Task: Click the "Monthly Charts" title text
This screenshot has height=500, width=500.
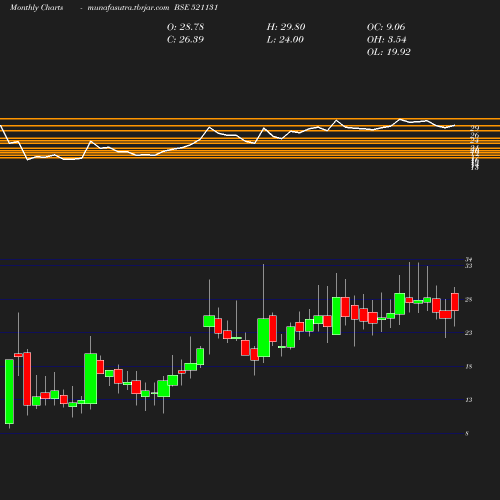Action: coord(36,7)
